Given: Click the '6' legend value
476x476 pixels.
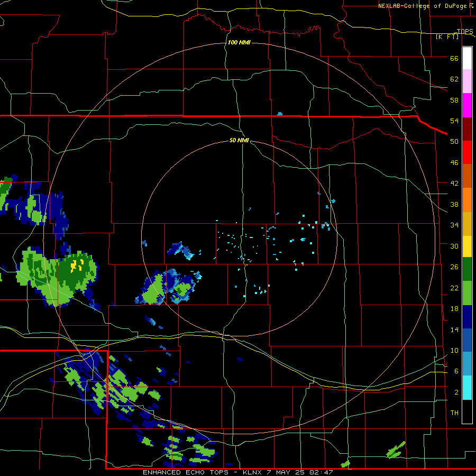Looking at the screenshot, I should point(456,371).
